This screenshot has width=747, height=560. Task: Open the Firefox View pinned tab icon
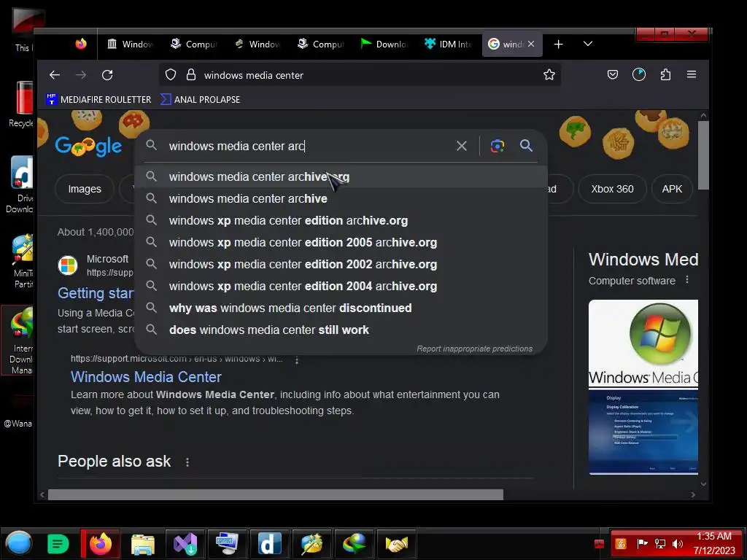coord(81,44)
